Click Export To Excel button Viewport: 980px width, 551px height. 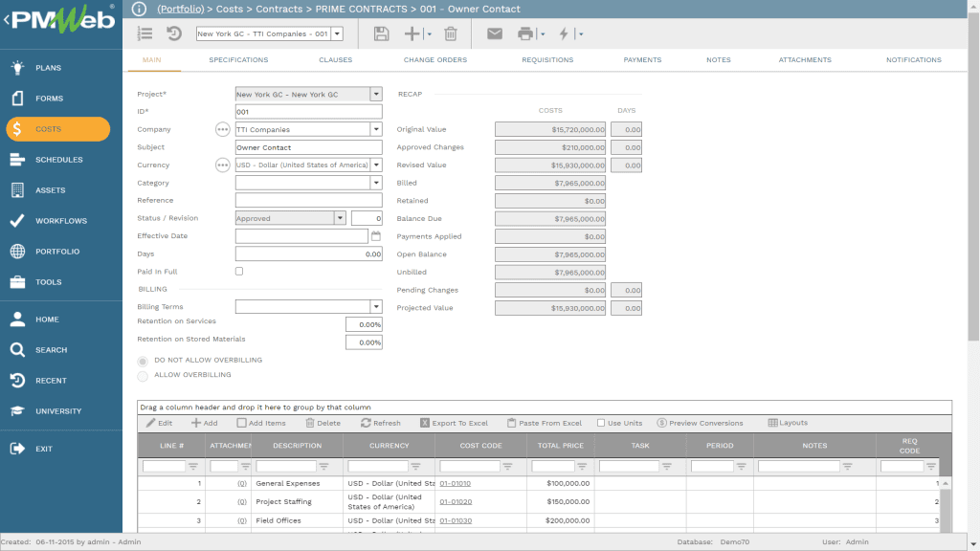tap(454, 423)
